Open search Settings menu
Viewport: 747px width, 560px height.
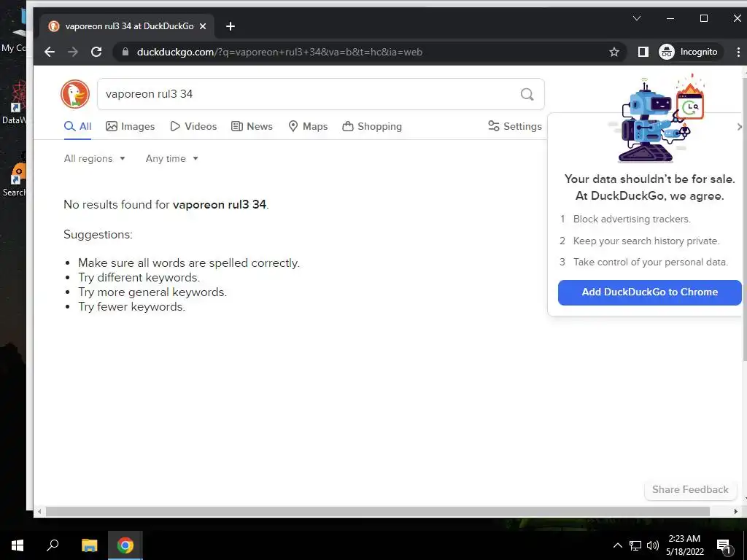(515, 126)
